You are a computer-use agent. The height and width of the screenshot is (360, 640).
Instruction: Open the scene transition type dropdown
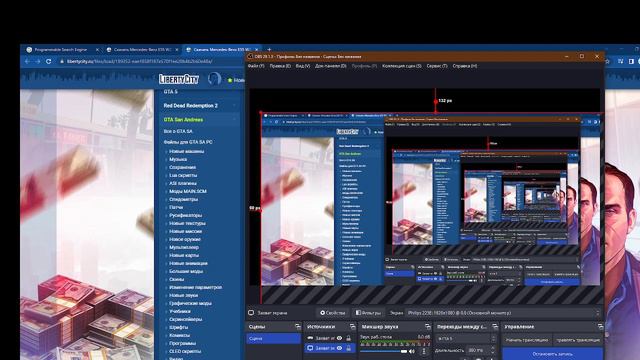point(466,339)
